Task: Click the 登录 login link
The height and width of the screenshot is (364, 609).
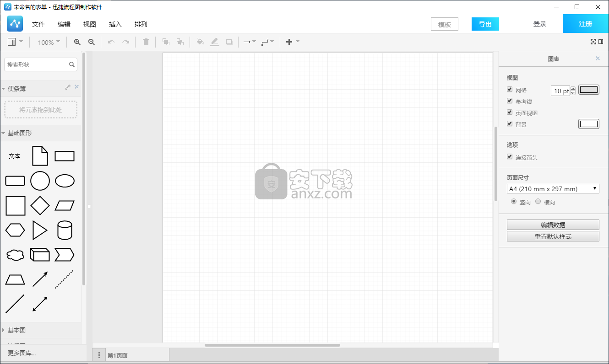Action: pyautogui.click(x=540, y=24)
